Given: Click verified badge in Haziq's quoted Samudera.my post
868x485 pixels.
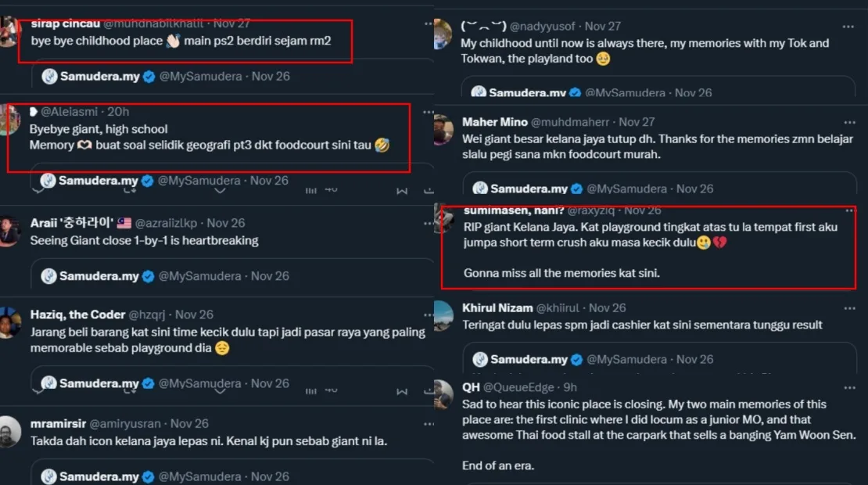Looking at the screenshot, I should click(148, 384).
